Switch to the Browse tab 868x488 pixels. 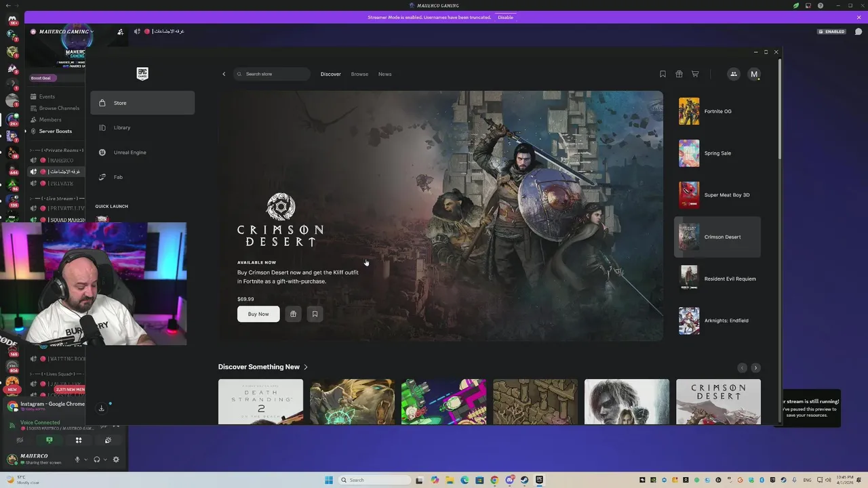[359, 74]
